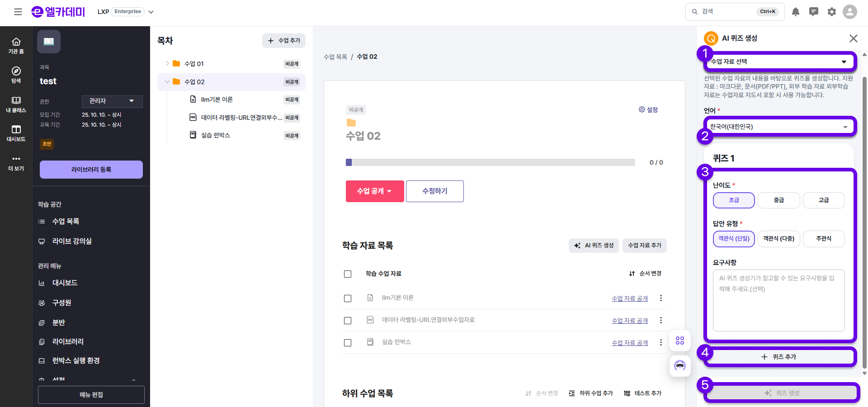The height and width of the screenshot is (407, 868).
Task: Go to 탐색 compass icon in sidebar
Action: click(x=16, y=75)
